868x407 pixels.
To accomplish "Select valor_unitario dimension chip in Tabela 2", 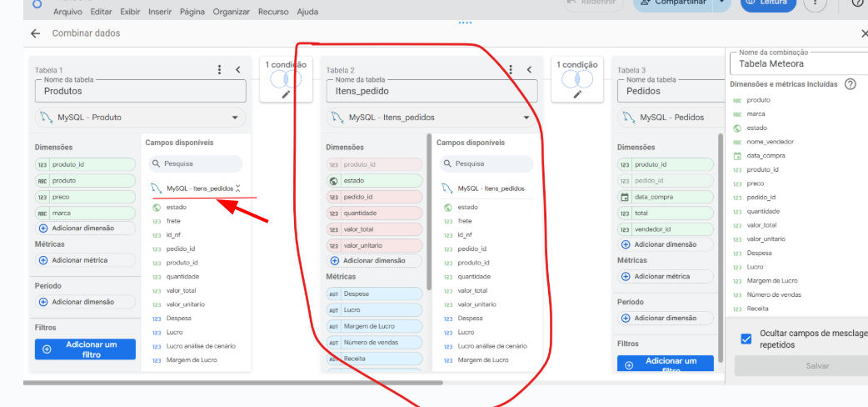I will tap(374, 245).
